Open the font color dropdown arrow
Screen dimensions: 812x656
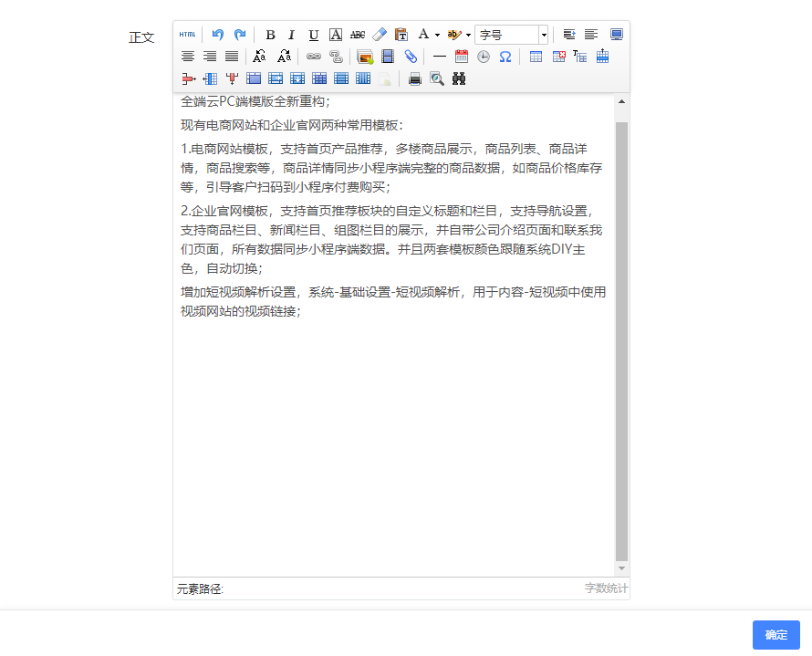click(437, 35)
